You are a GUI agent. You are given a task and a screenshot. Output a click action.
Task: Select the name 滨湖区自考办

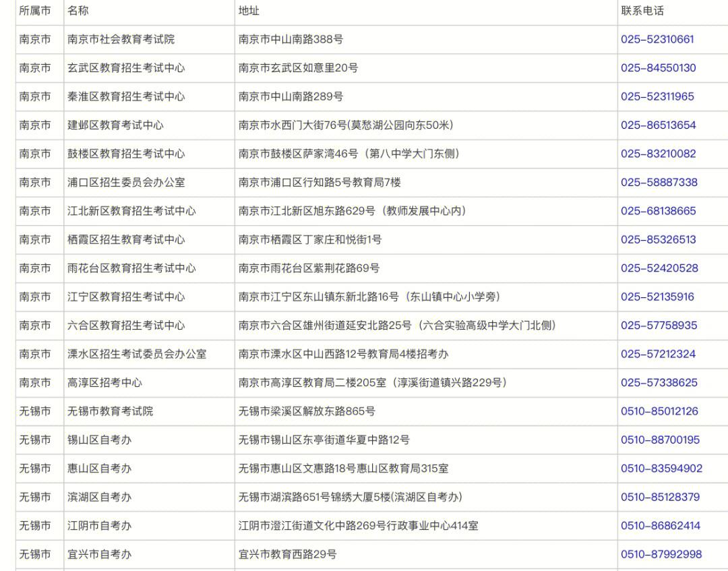[99, 498]
